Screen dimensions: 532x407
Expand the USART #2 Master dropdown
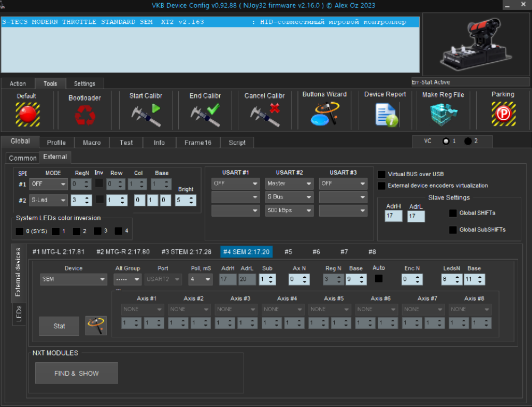(289, 184)
